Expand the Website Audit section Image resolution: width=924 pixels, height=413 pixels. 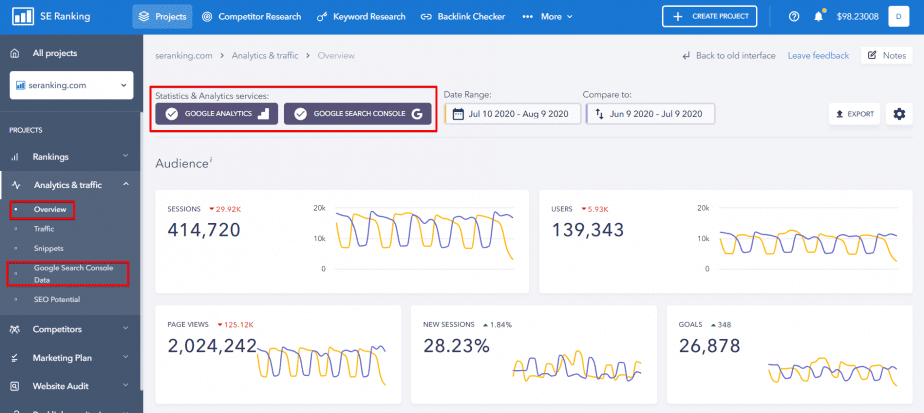pyautogui.click(x=71, y=386)
